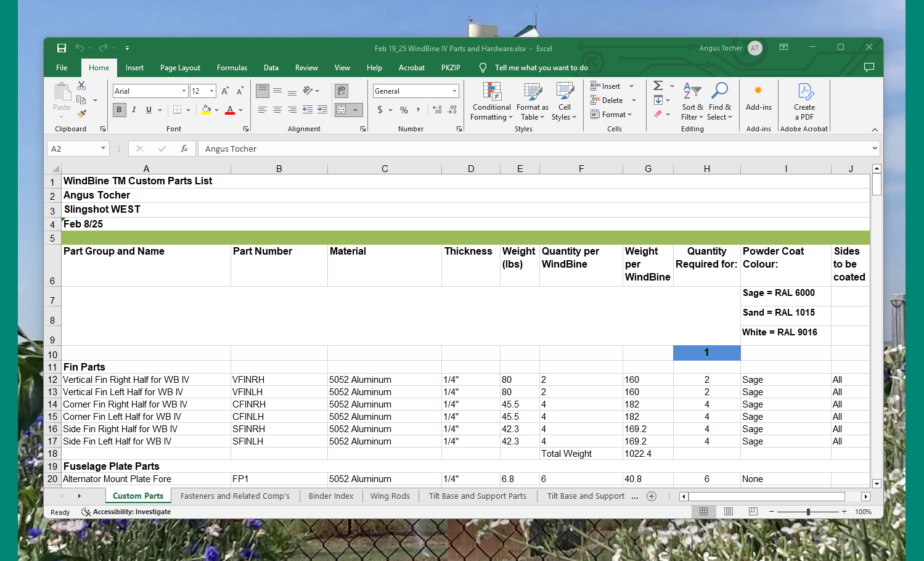The height and width of the screenshot is (561, 924).
Task: Cut the selection with scissors icon
Action: pyautogui.click(x=81, y=86)
